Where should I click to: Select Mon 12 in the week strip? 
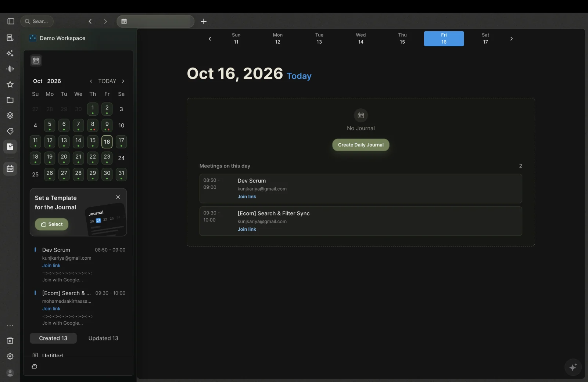278,39
